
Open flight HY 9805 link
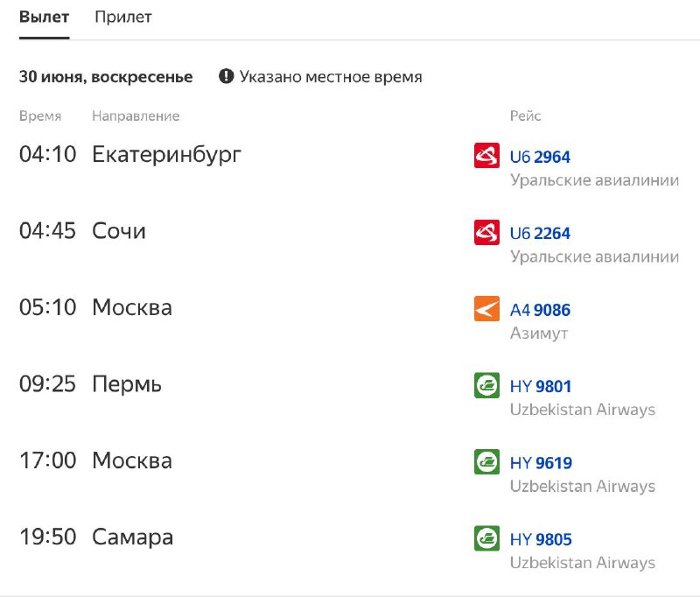pos(541,539)
